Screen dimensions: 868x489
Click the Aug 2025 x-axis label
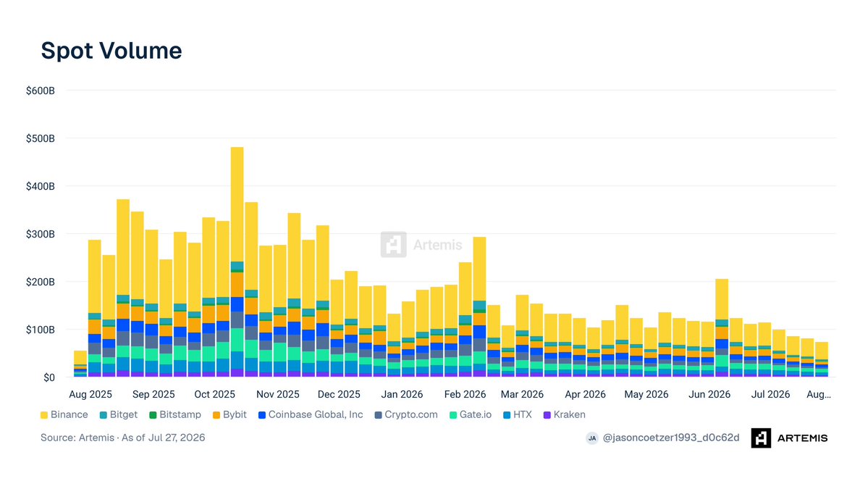click(x=90, y=394)
